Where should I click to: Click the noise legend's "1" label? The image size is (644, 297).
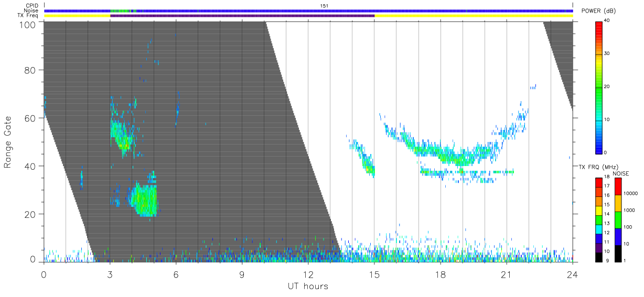tap(626, 260)
